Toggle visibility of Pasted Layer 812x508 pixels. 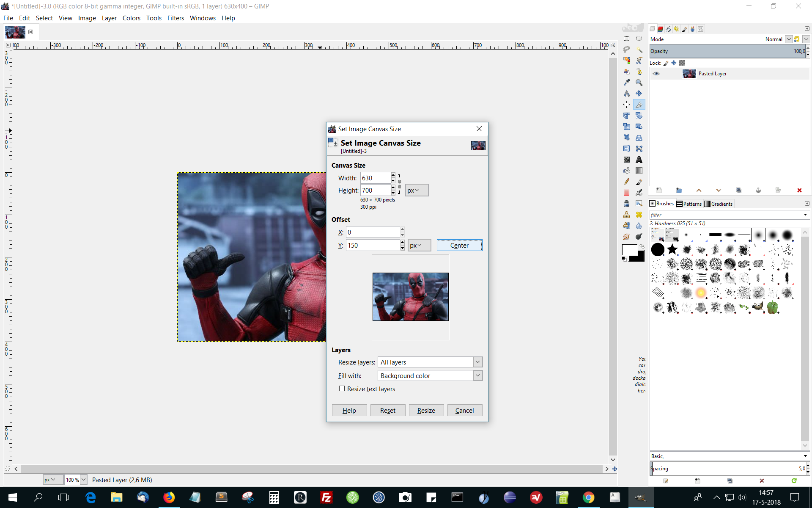(x=657, y=73)
